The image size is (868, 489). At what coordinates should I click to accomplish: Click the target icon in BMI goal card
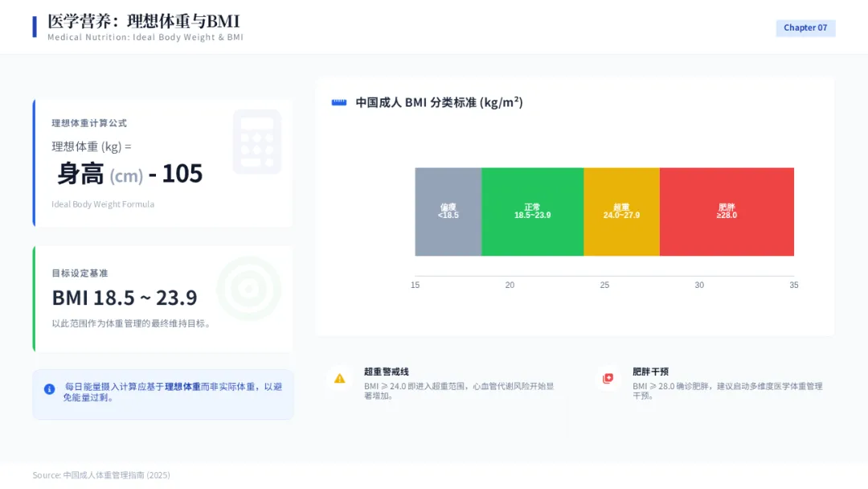point(248,289)
